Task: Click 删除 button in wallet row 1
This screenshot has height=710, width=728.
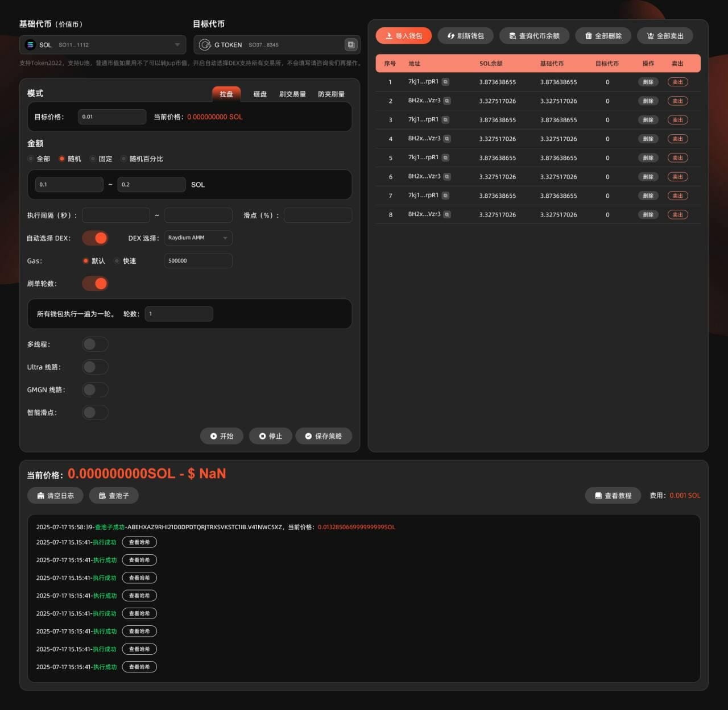Action: point(648,82)
